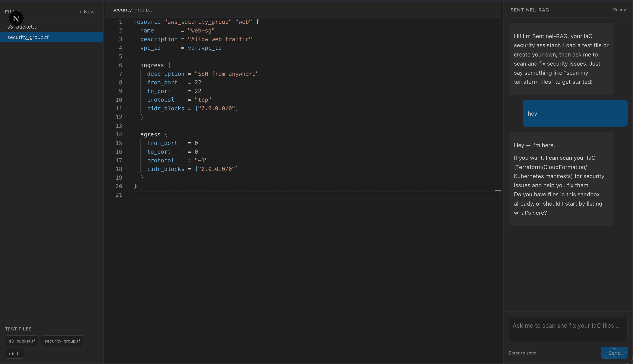The height and width of the screenshot is (364, 633).
Task: Click the + New file button
Action: [87, 12]
